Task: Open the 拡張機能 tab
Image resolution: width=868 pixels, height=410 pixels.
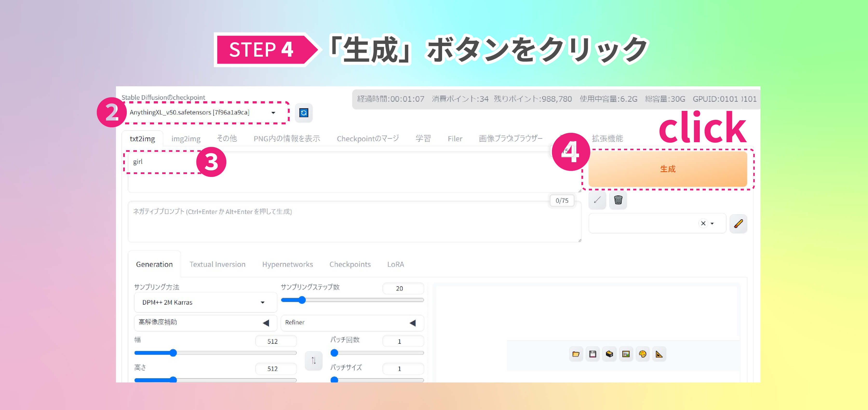Action: 607,138
